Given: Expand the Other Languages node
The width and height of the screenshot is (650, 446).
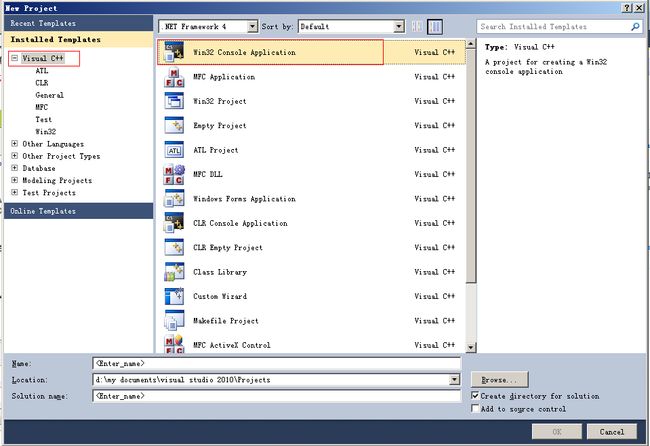Looking at the screenshot, I should [15, 143].
